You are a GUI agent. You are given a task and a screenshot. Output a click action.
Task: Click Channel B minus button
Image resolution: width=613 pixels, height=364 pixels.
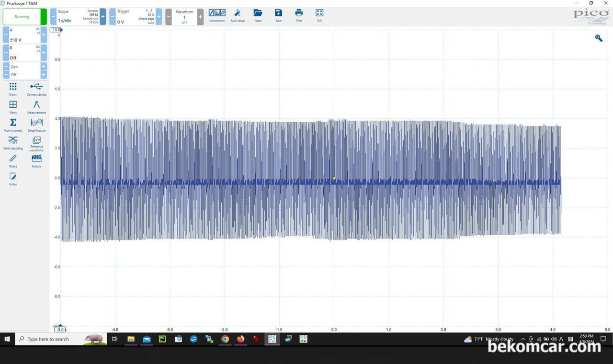(6, 53)
